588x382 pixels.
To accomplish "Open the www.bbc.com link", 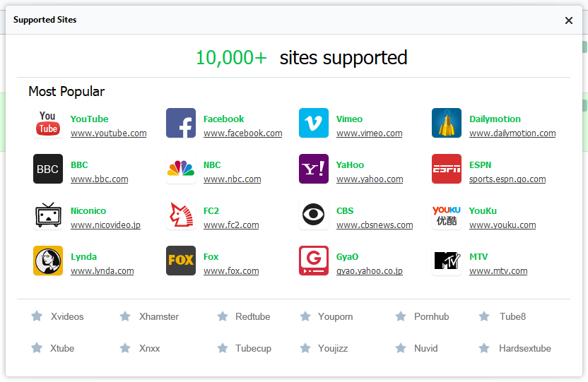I will 100,179.
